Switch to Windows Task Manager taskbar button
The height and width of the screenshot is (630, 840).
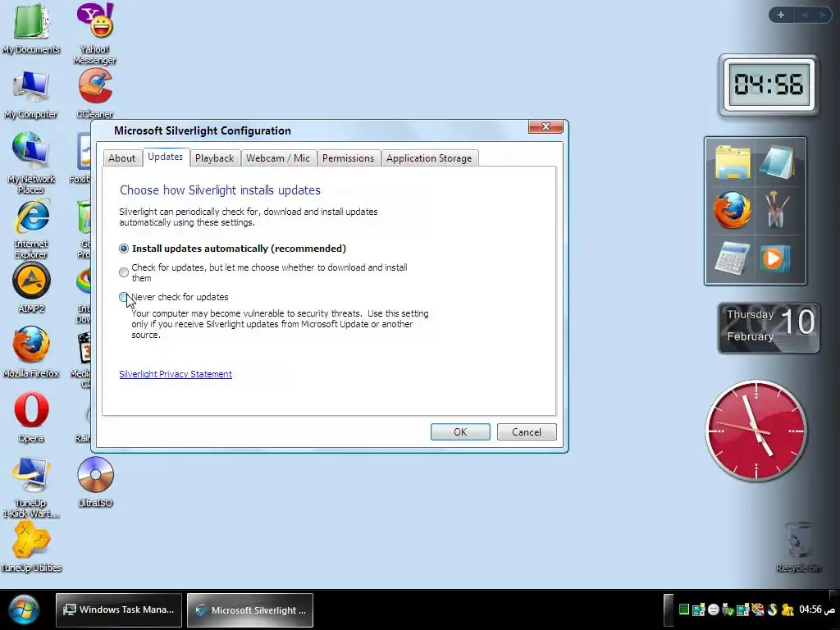pos(118,609)
